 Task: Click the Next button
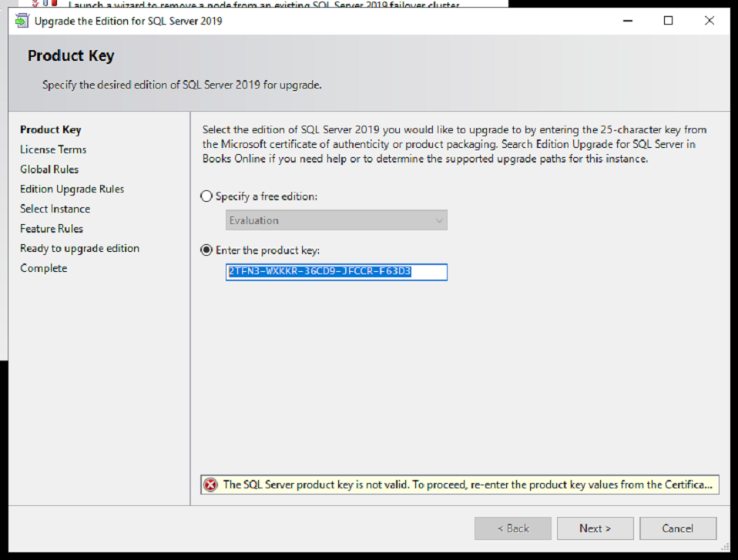(595, 528)
